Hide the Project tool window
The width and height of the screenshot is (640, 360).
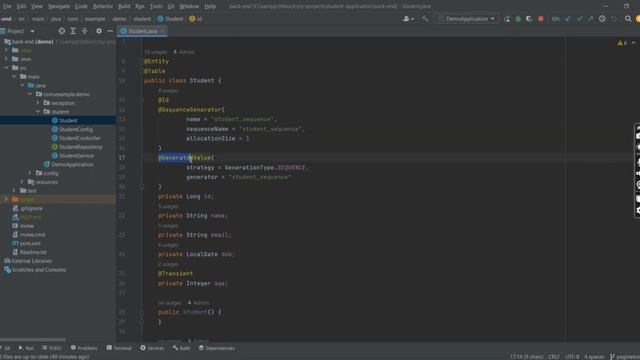point(110,31)
